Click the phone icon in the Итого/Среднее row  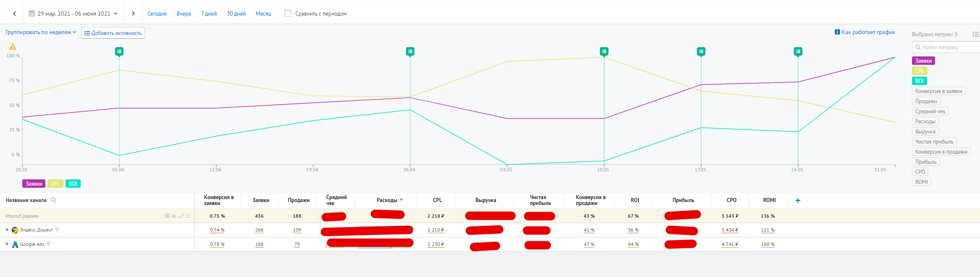[181, 216]
